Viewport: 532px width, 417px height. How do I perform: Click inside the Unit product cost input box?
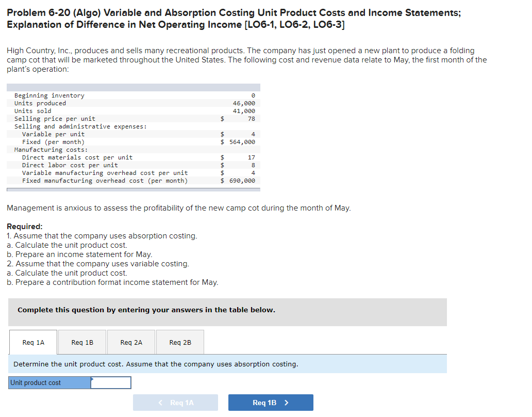pos(111,382)
